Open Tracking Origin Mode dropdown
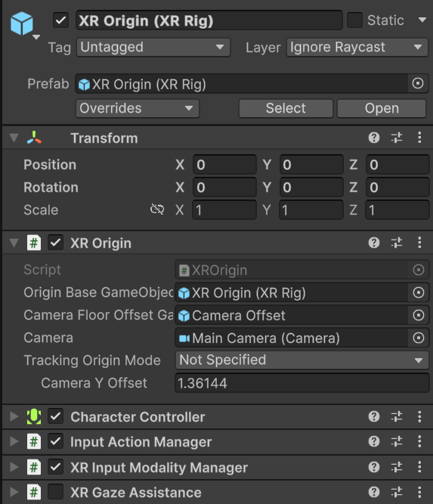433x504 pixels. (302, 360)
